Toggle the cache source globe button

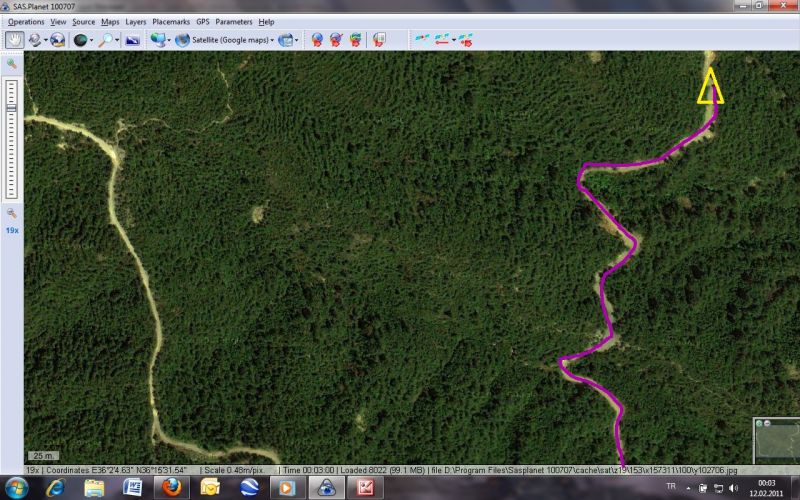pos(80,40)
